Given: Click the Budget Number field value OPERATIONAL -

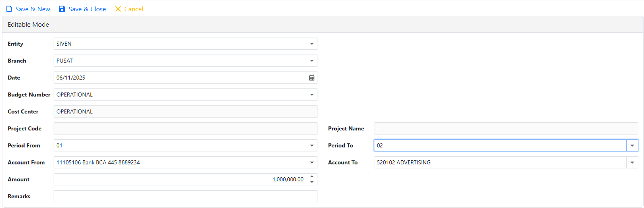Looking at the screenshot, I should click(180, 95).
